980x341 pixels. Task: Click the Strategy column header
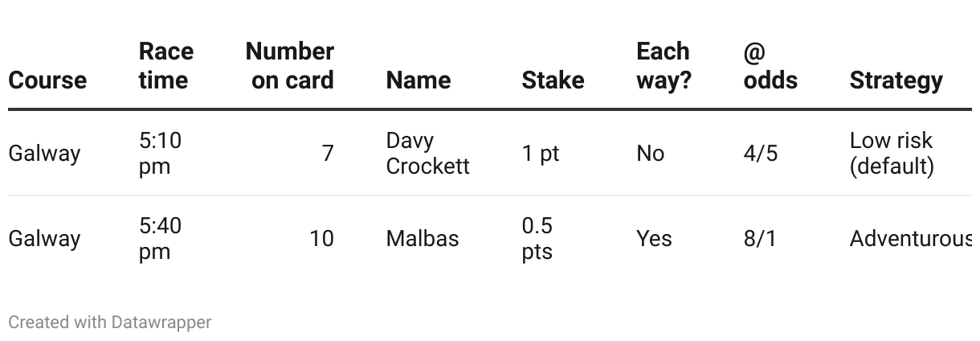[x=896, y=80]
